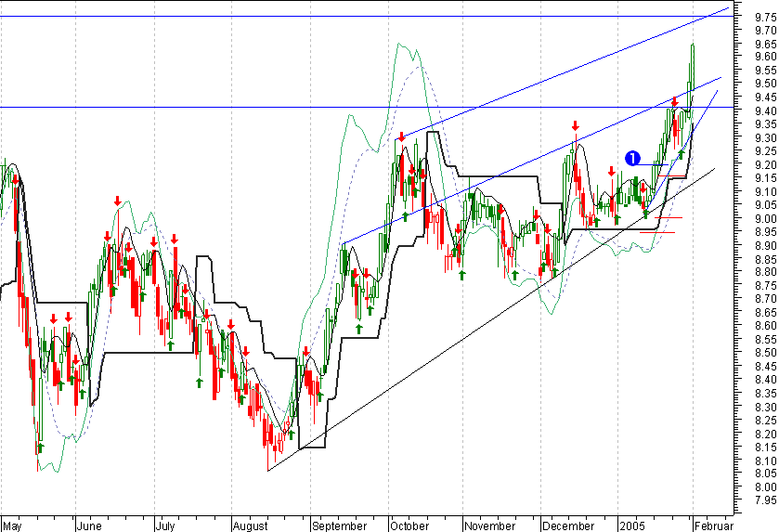Click the November label on time axis
The width and height of the screenshot is (779, 532).
tap(490, 526)
